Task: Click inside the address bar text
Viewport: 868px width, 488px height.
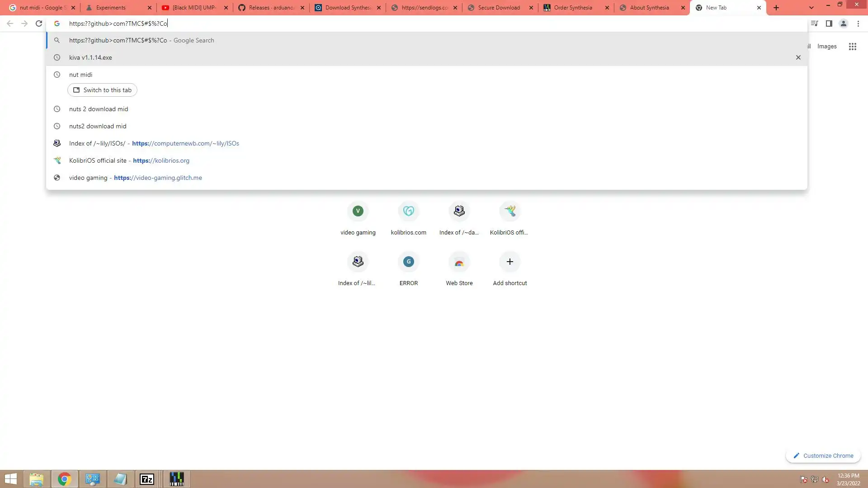Action: coord(118,23)
